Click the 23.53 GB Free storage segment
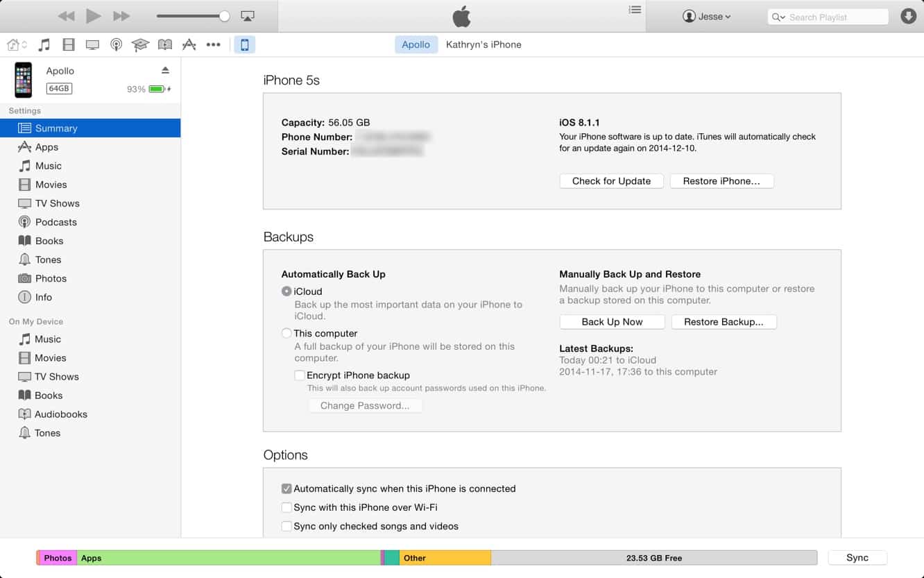 pos(653,558)
